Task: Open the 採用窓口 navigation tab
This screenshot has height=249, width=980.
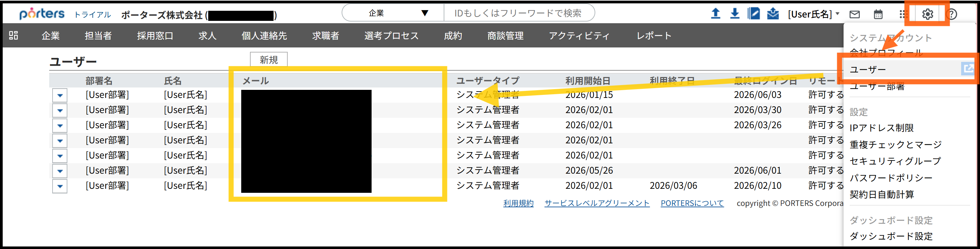Action: tap(155, 35)
